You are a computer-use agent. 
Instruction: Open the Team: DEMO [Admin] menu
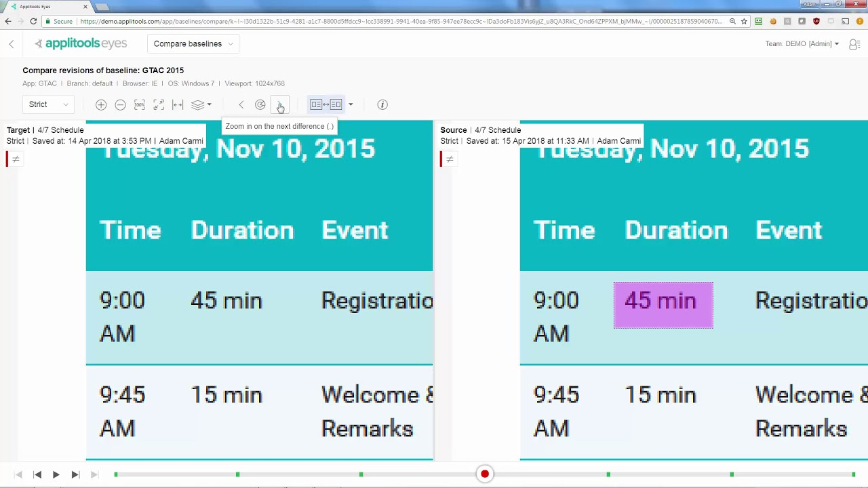tap(802, 43)
